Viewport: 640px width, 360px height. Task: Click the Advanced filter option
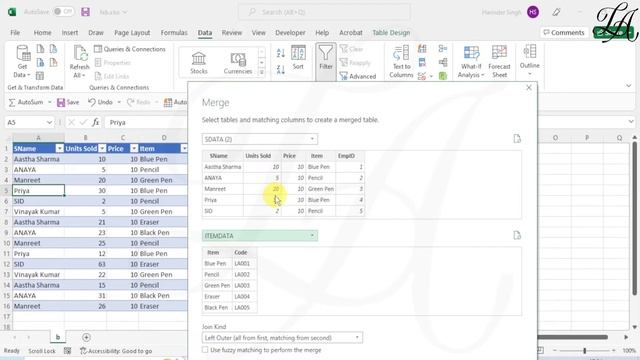[358, 76]
